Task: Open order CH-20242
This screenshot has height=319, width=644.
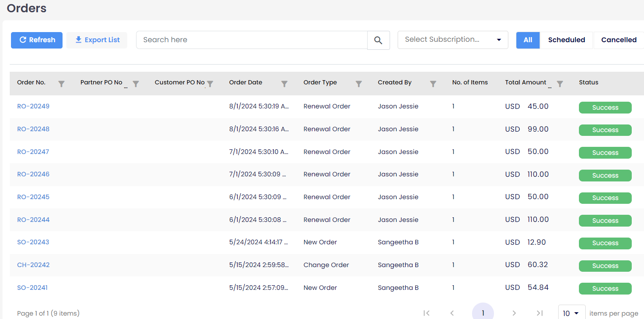Action: click(33, 265)
